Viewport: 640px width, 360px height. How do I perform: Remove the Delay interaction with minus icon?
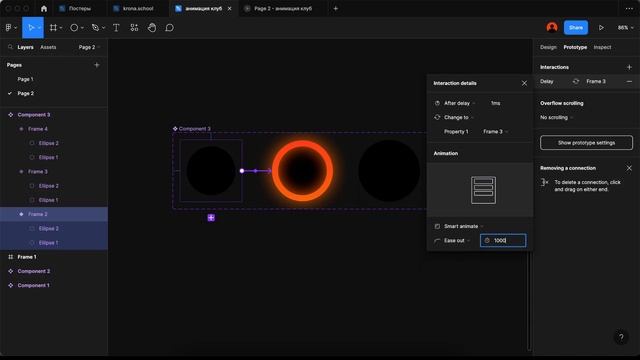(x=629, y=82)
